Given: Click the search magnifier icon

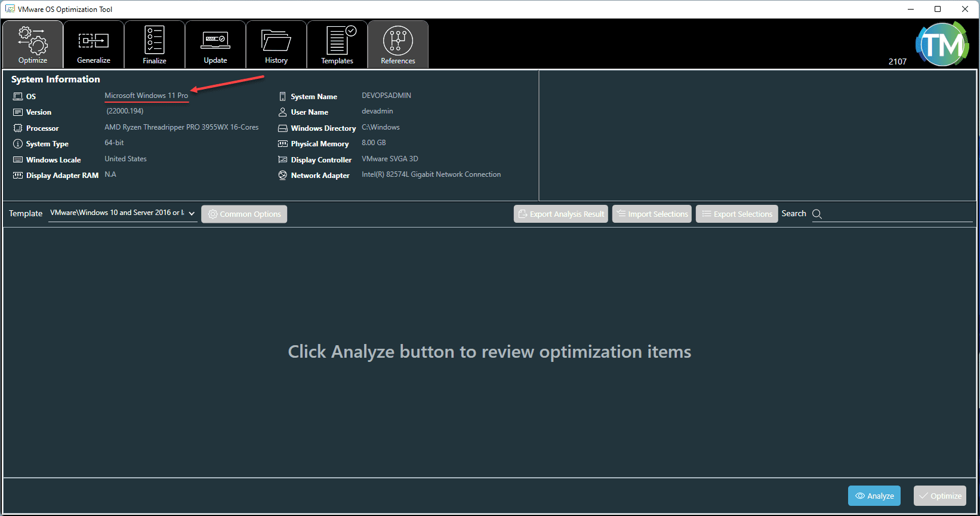Looking at the screenshot, I should coord(817,214).
